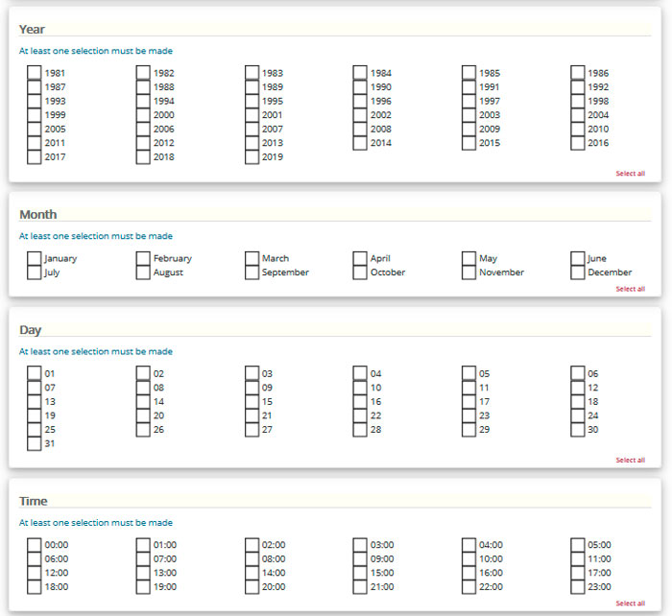Check the day 15 box
672x616 pixels.
(252, 401)
